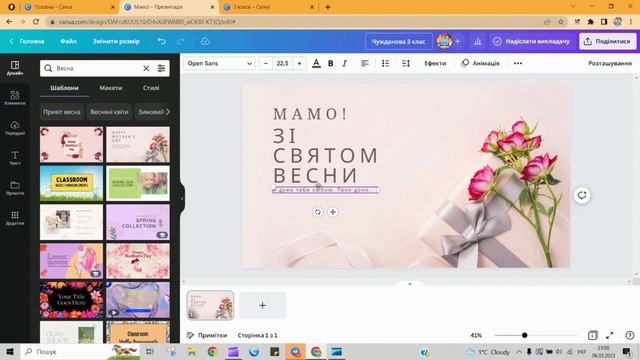Viewport: 640px width, 360px height.
Task: Go back to Головна home
Action: (x=27, y=41)
